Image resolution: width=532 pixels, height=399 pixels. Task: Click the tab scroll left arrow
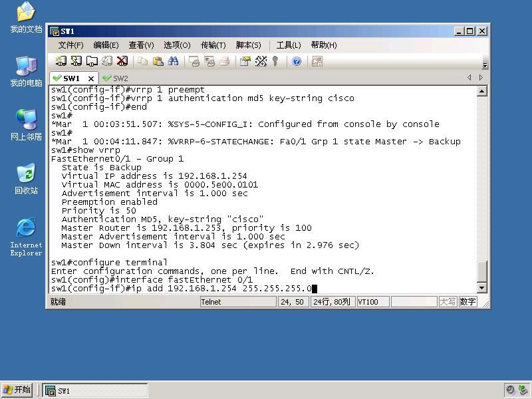[x=469, y=78]
